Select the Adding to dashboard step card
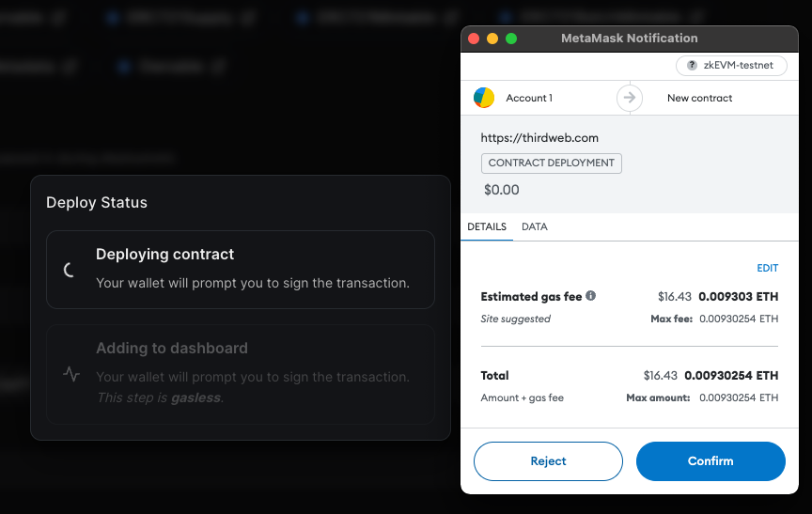This screenshot has height=514, width=812. pos(241,374)
